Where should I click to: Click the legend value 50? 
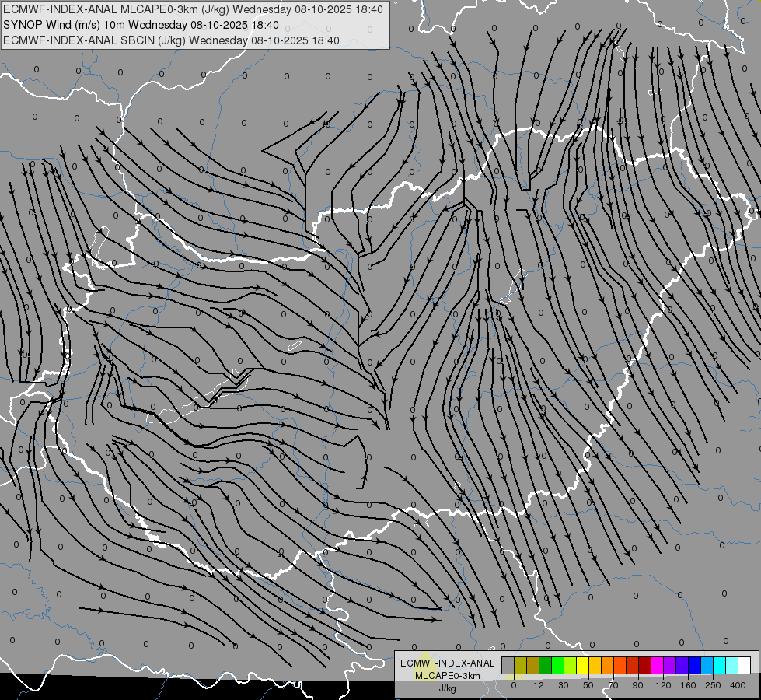tap(588, 685)
